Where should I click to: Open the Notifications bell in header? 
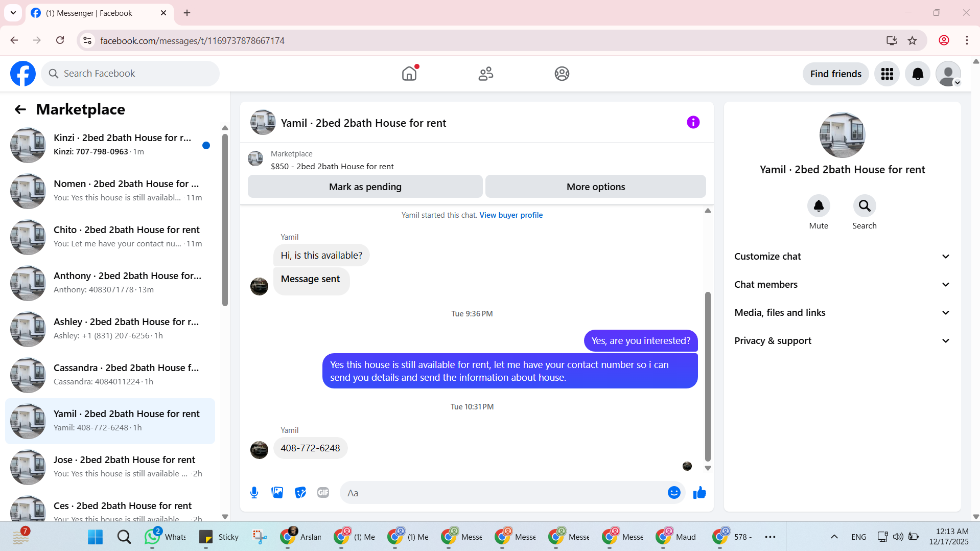coord(918,74)
